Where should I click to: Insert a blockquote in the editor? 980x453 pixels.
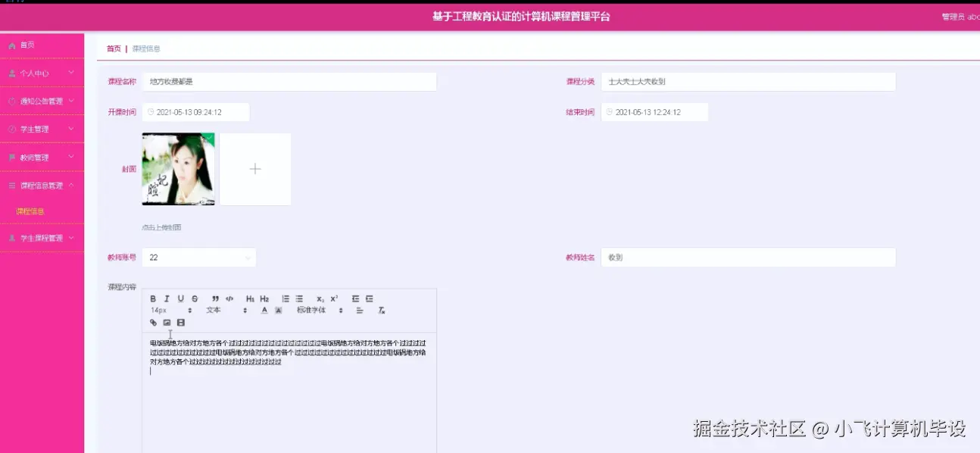tap(216, 299)
